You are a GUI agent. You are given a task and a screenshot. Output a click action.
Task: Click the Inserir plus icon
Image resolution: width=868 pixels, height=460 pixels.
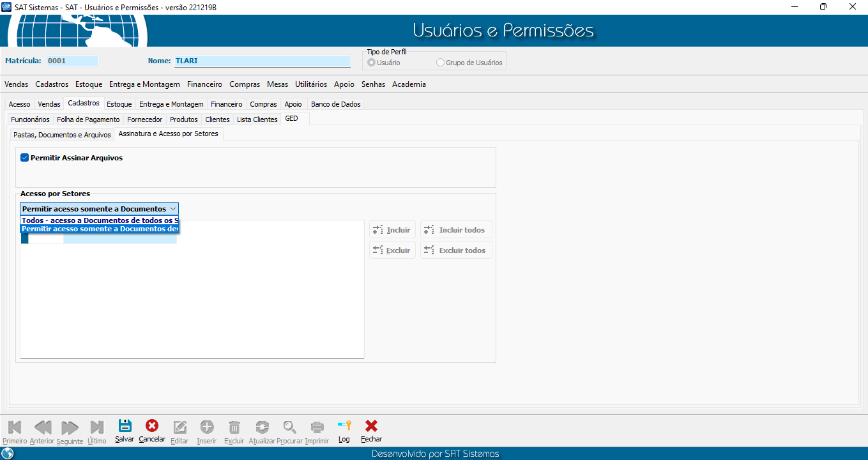coord(207,427)
